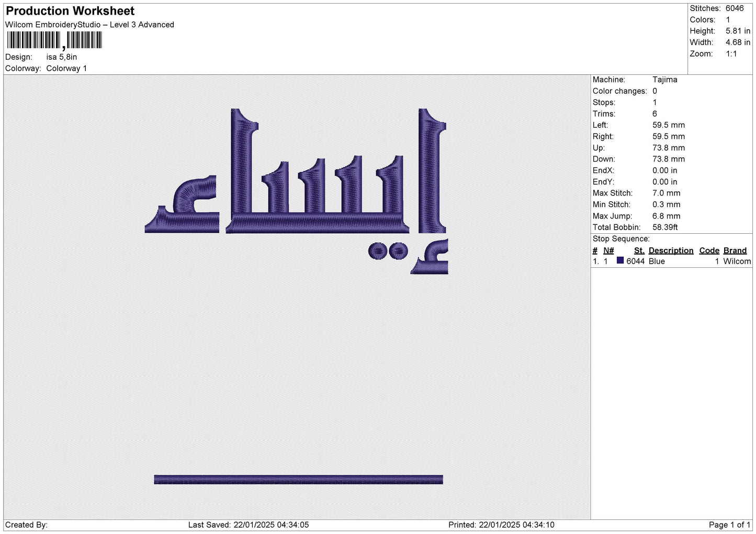This screenshot has height=534, width=756.
Task: Click the horizontal blue stitched bar
Action: point(298,480)
